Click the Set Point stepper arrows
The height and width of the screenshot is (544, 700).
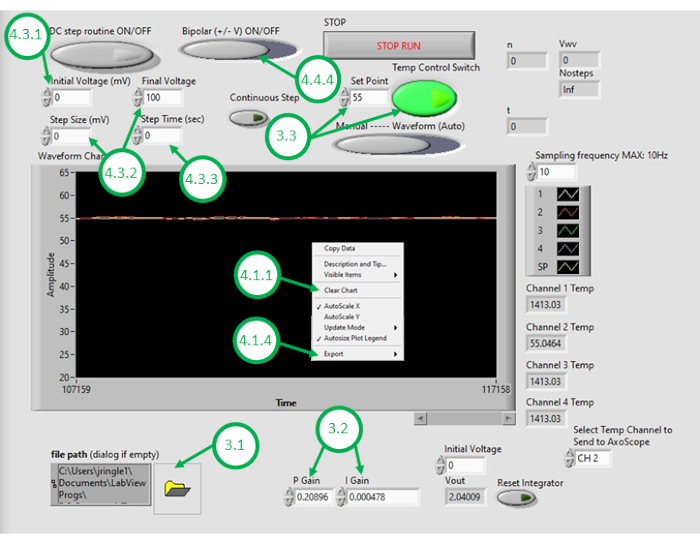pos(344,97)
